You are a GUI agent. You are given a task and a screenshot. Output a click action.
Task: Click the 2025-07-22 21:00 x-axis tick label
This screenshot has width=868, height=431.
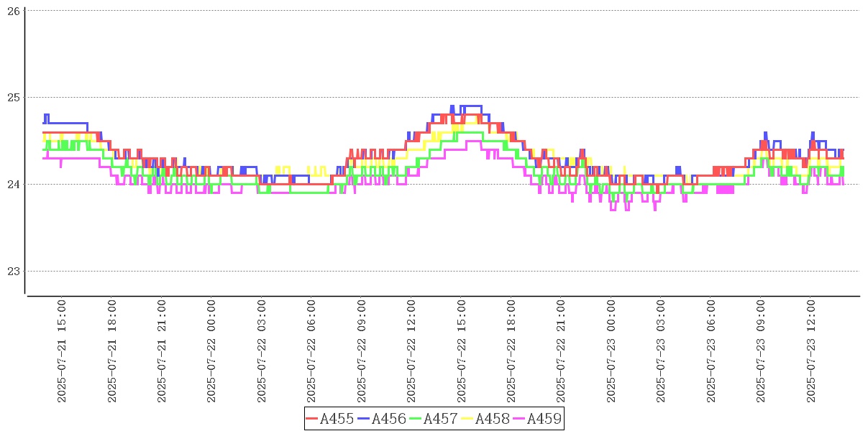click(x=562, y=351)
